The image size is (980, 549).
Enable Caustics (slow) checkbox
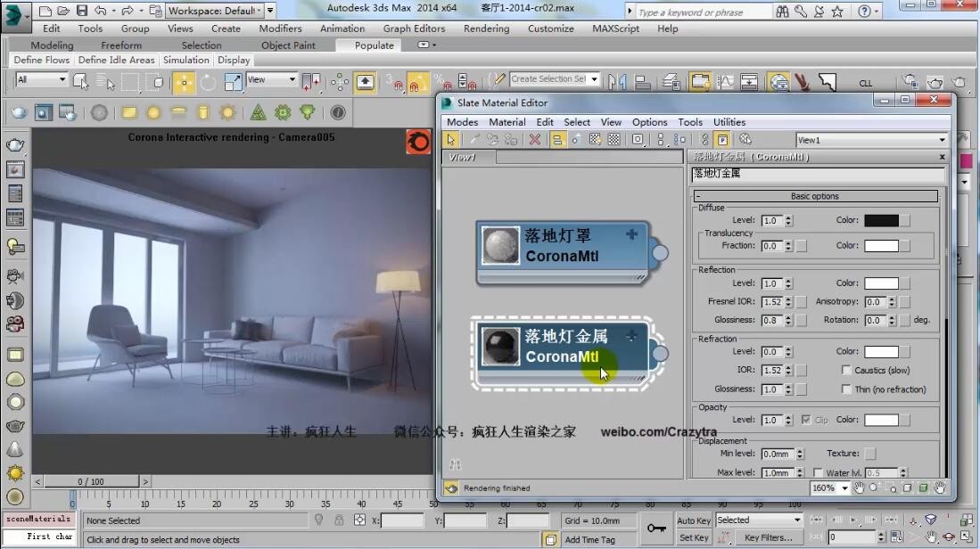(845, 370)
